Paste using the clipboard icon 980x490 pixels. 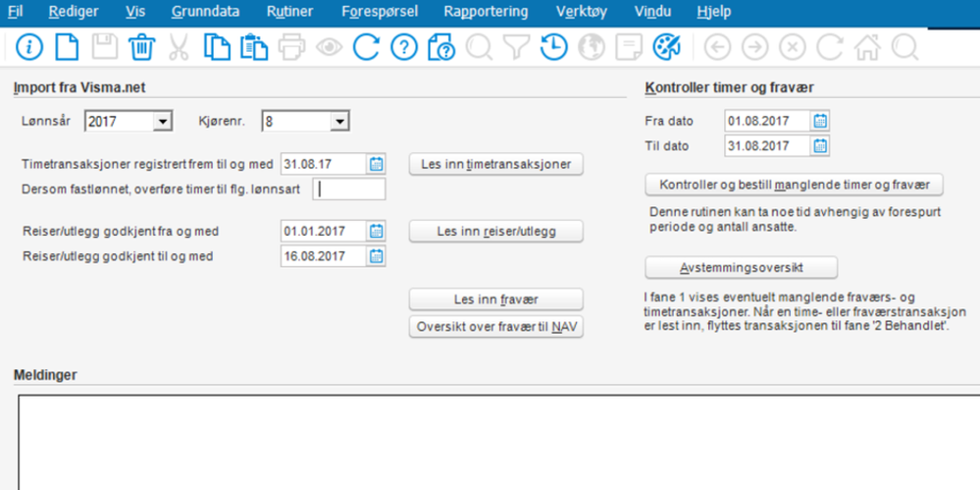coord(254,47)
